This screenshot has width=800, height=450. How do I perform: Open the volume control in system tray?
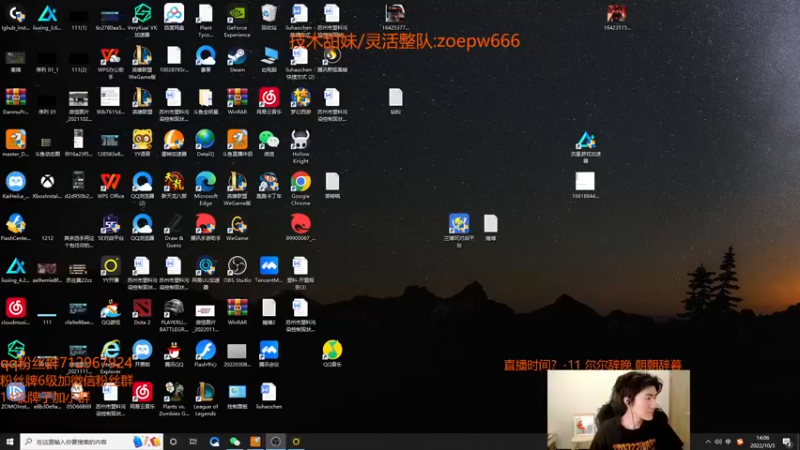point(718,442)
